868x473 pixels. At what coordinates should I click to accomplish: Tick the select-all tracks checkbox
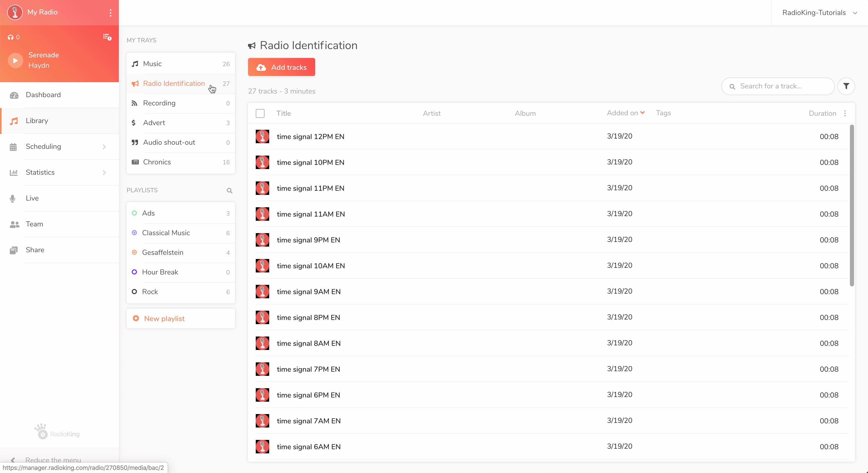point(260,113)
